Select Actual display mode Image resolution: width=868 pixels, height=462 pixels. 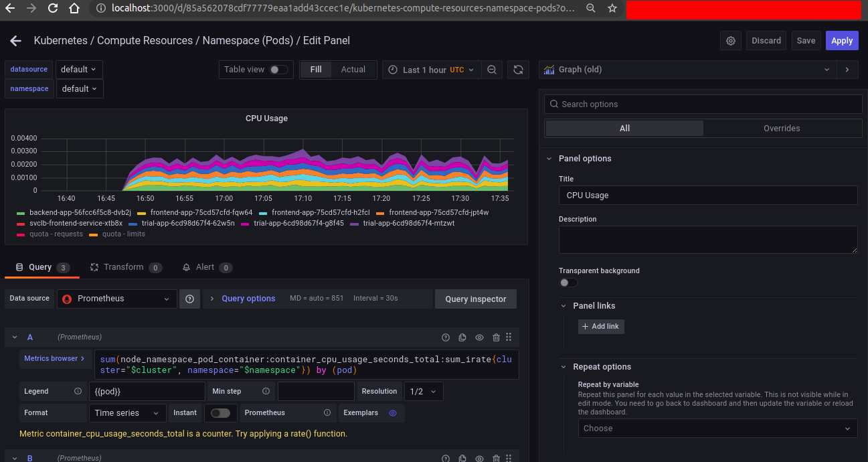(353, 70)
